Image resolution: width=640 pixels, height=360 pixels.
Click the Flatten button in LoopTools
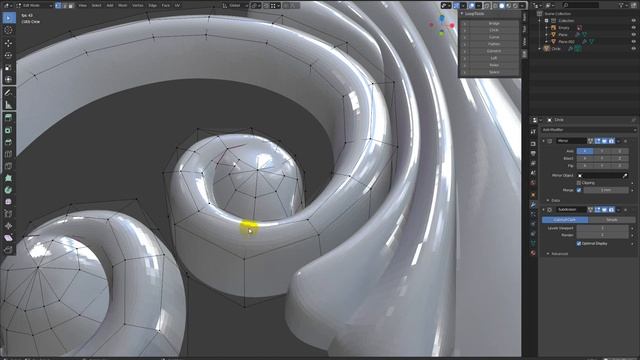[494, 44]
